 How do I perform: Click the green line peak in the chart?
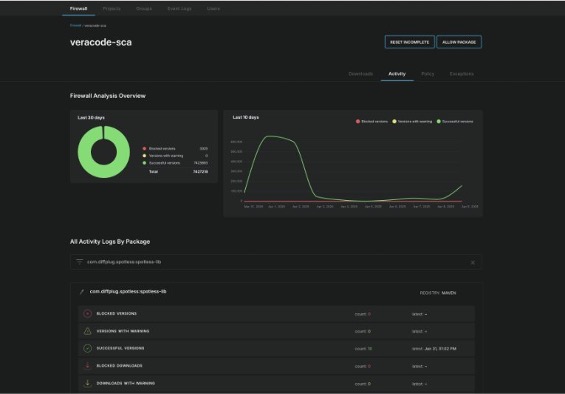pyautogui.click(x=270, y=136)
